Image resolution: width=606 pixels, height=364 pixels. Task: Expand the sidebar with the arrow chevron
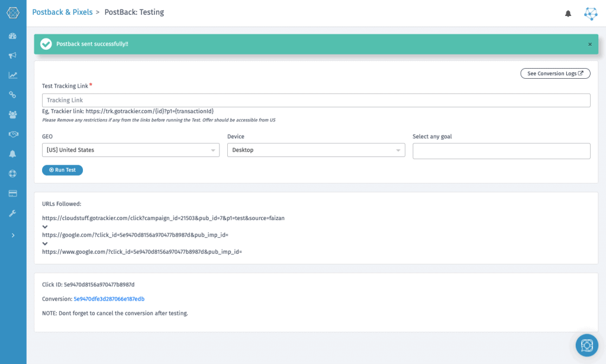coord(12,235)
